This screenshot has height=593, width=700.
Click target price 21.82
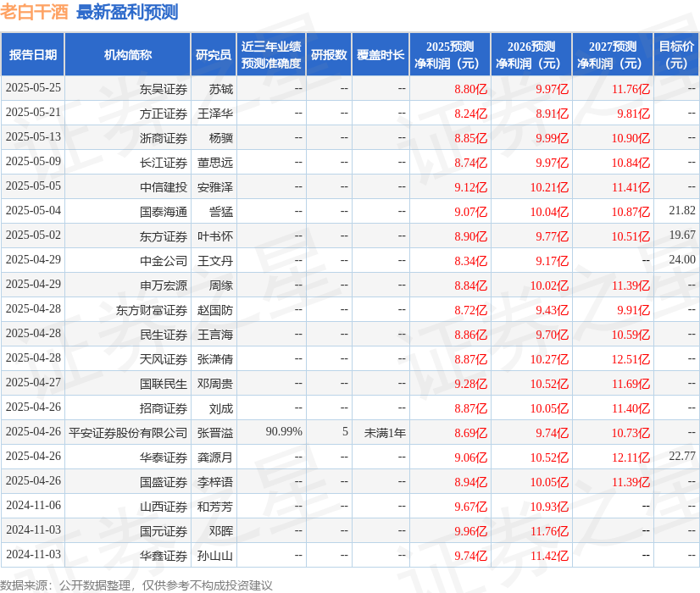pos(682,211)
